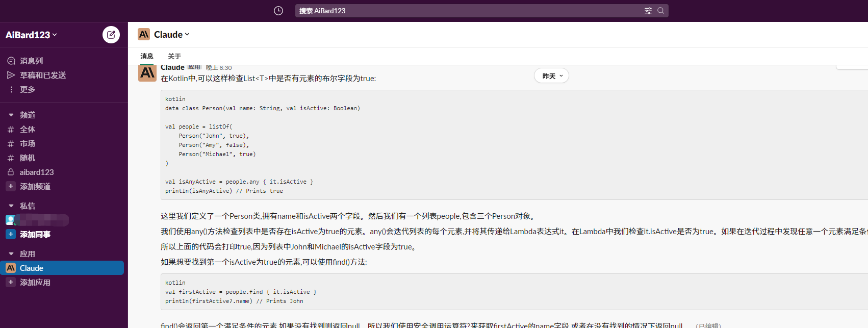The width and height of the screenshot is (868, 328).
Task: Select the 消息 tab
Action: [x=147, y=56]
